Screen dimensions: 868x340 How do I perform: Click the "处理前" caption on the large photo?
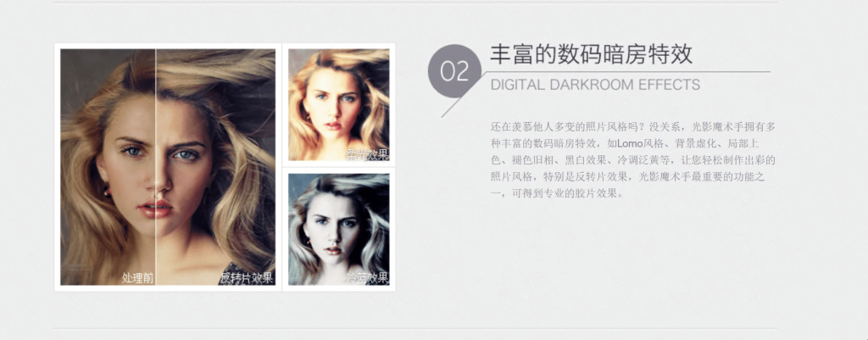pyautogui.click(x=138, y=278)
